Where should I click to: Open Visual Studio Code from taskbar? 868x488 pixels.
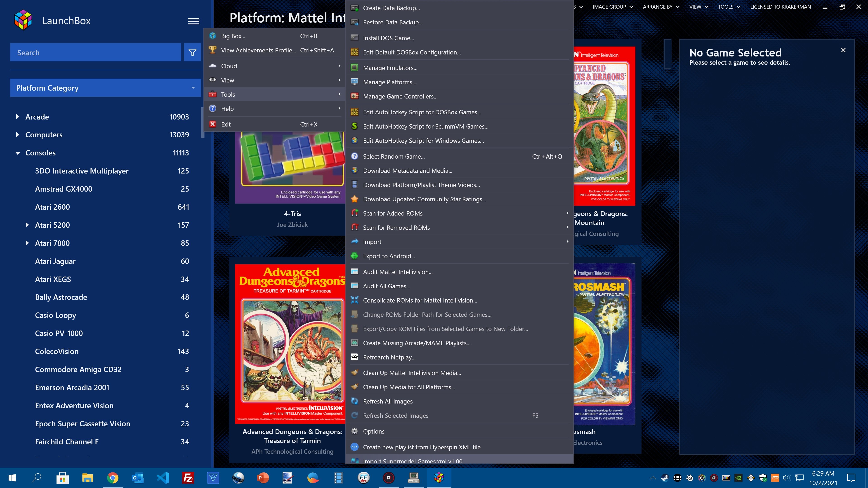(x=163, y=478)
